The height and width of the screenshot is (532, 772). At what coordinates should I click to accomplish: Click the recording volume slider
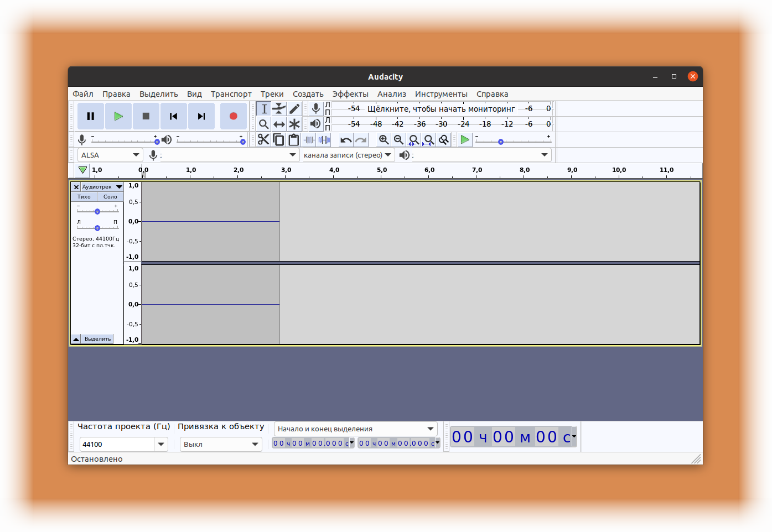point(124,140)
